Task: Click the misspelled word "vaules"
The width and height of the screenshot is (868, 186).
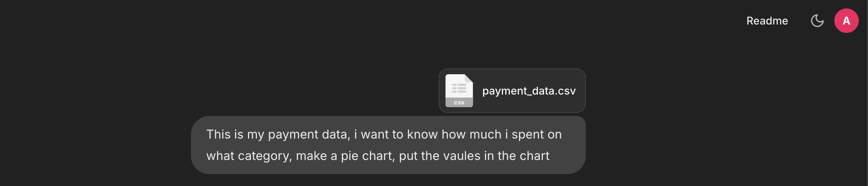Action: click(x=462, y=156)
